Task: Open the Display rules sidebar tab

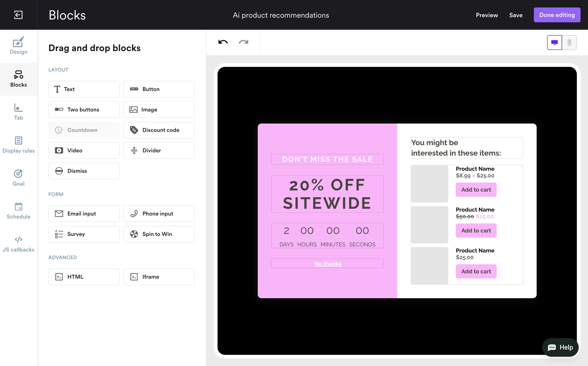Action: pos(18,145)
